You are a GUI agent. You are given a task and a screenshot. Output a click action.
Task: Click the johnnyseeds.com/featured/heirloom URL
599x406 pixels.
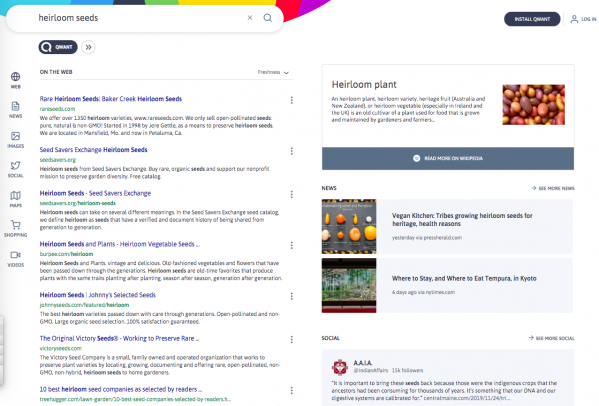point(84,305)
